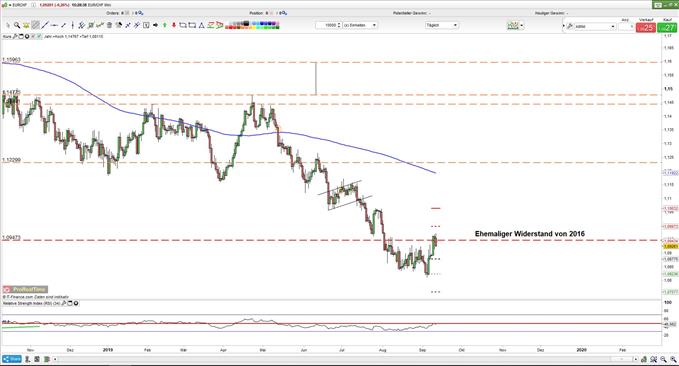Choose the vertical line drawing tool

click(x=72, y=26)
